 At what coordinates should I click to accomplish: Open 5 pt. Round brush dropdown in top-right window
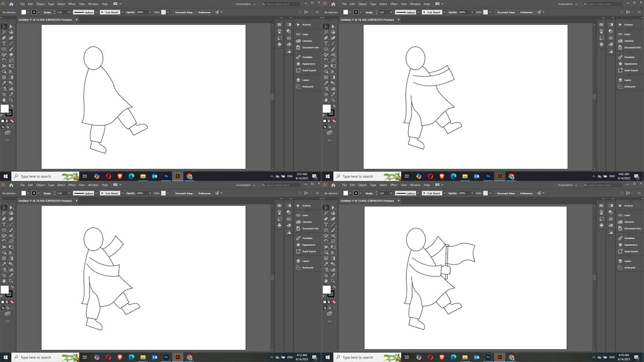tap(444, 12)
